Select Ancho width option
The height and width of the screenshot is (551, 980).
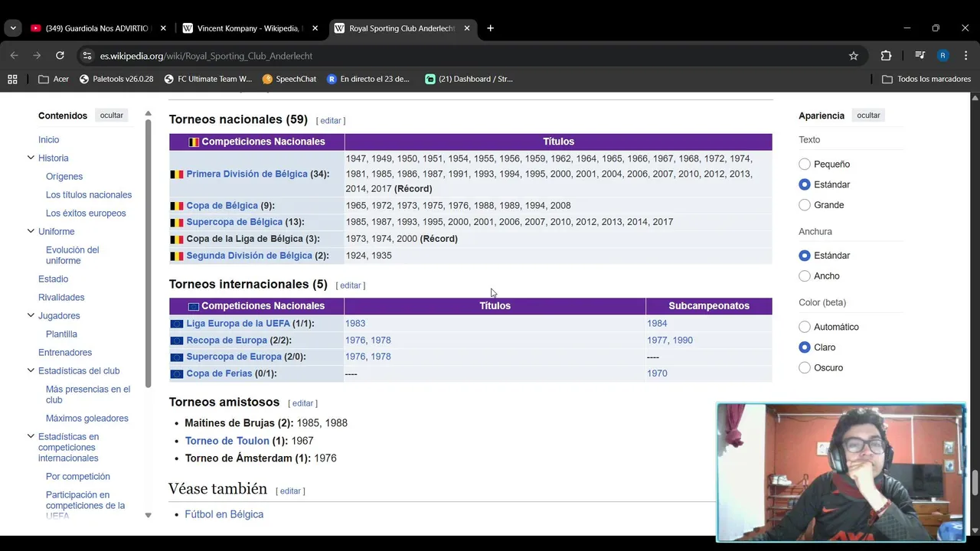[805, 276]
